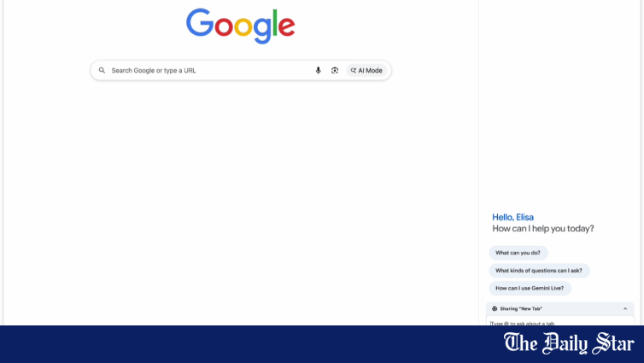The height and width of the screenshot is (363, 644).
Task: Start voice search with the microphone icon
Action: [318, 70]
